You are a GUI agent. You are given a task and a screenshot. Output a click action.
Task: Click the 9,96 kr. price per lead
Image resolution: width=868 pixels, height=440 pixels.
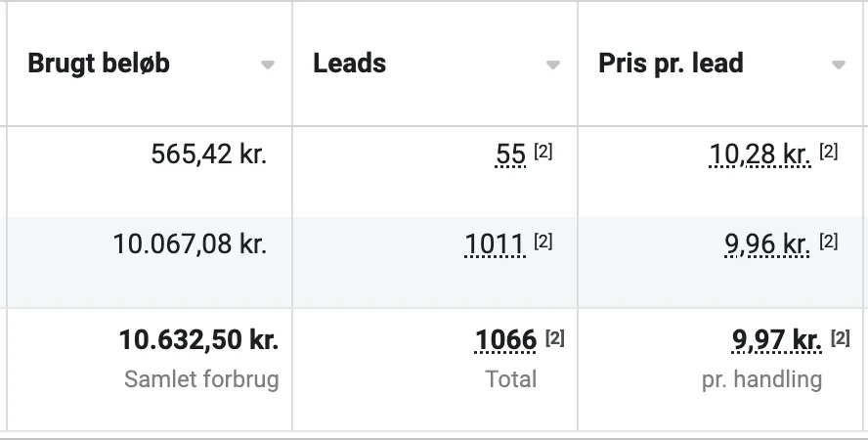(767, 244)
